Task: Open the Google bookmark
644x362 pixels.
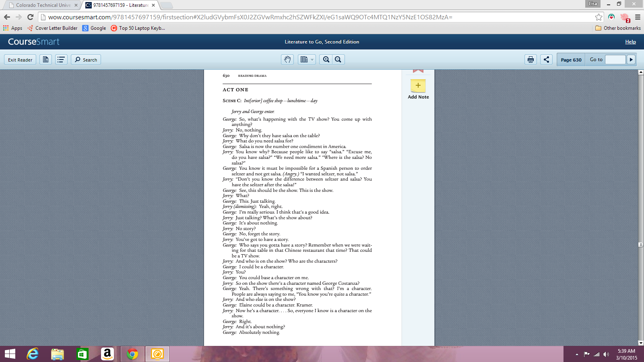Action: (x=94, y=28)
